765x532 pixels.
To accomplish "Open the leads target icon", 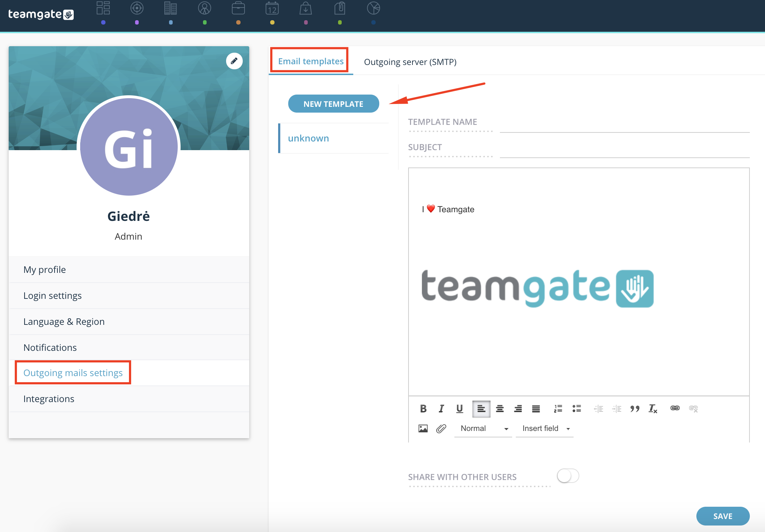I will coord(137,8).
